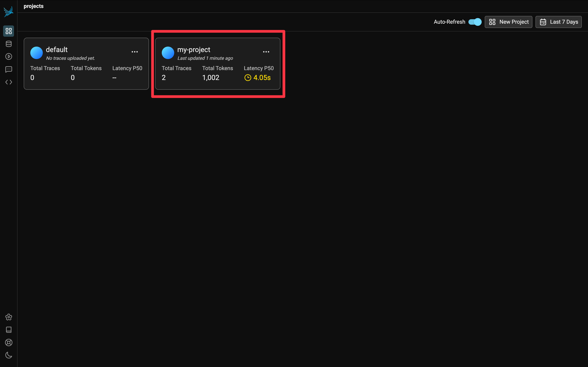Click the Phoenix bird logo
588x367 pixels.
(x=9, y=11)
